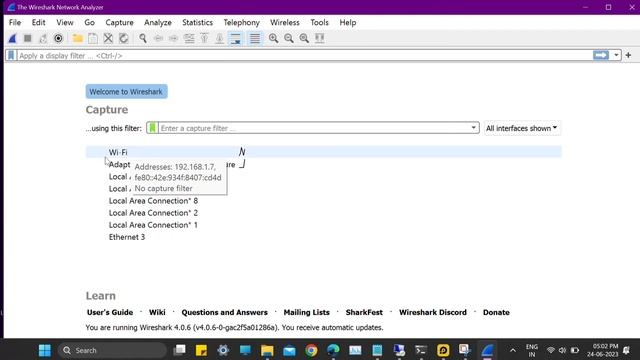Open the Tools menu

tap(319, 22)
